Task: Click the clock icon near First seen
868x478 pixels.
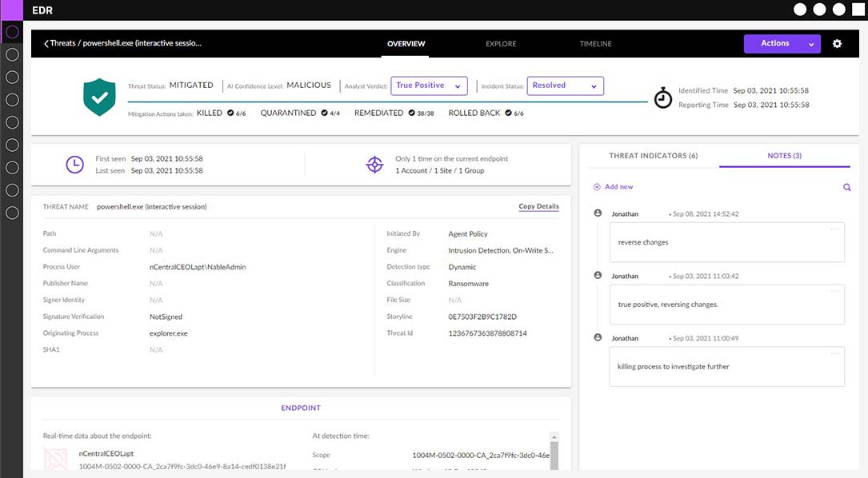Action: pyautogui.click(x=74, y=165)
